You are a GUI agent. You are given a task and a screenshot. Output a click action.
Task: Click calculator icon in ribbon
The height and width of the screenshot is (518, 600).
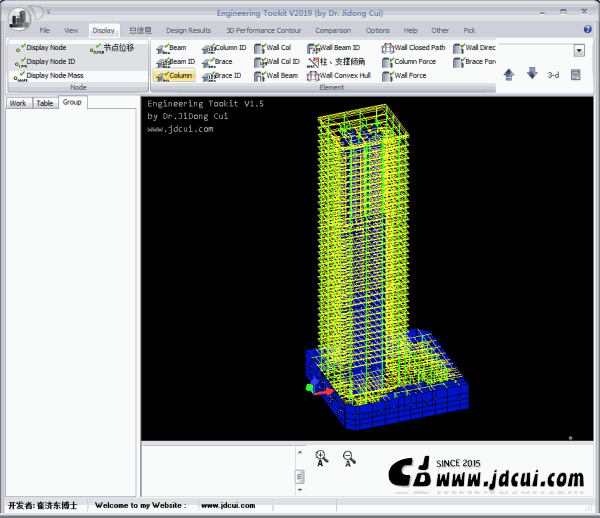click(x=576, y=75)
